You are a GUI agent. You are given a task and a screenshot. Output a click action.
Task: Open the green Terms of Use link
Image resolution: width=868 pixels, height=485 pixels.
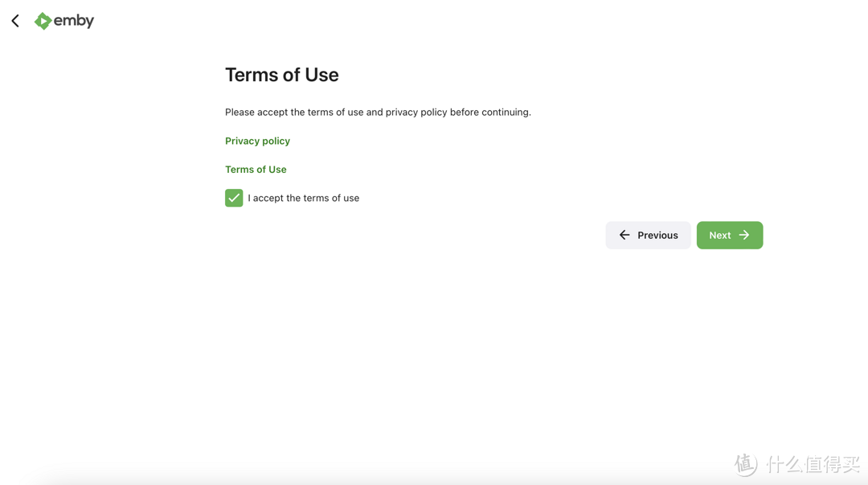[256, 170]
